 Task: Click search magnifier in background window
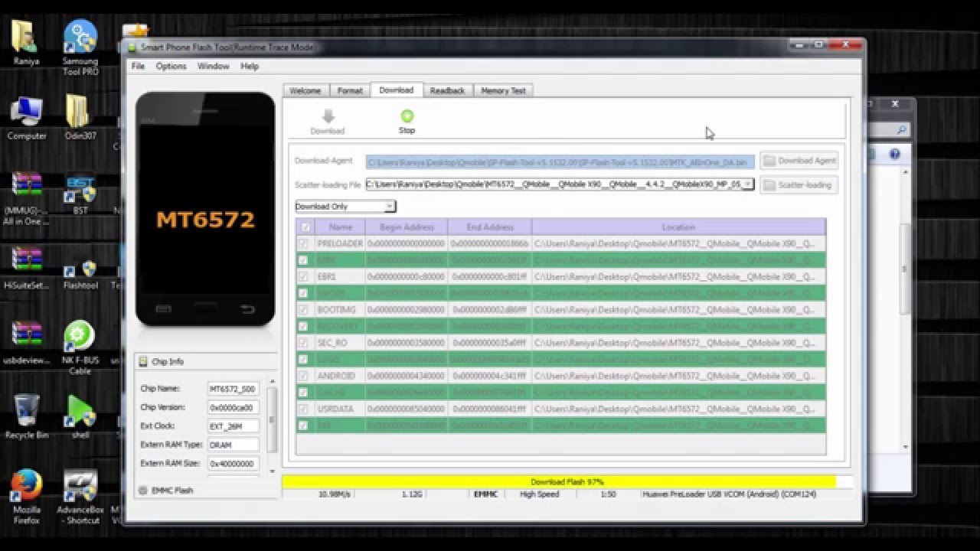click(902, 130)
